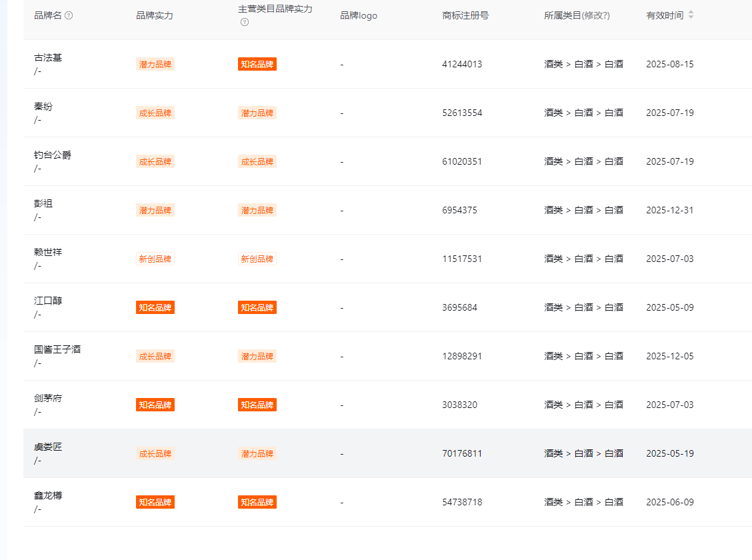Image resolution: width=752 pixels, height=560 pixels.
Task: Click the 品牌logo column header
Action: (x=359, y=15)
